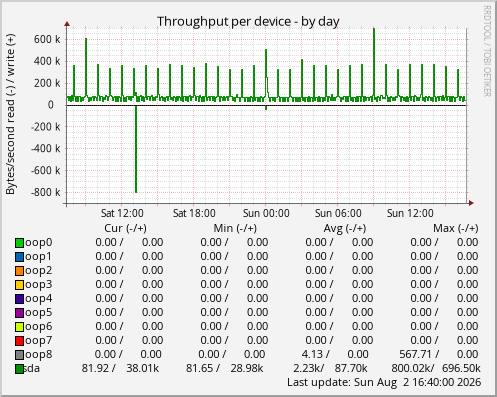The height and width of the screenshot is (397, 497).
Task: Select the oop3 device label
Action: click(39, 285)
